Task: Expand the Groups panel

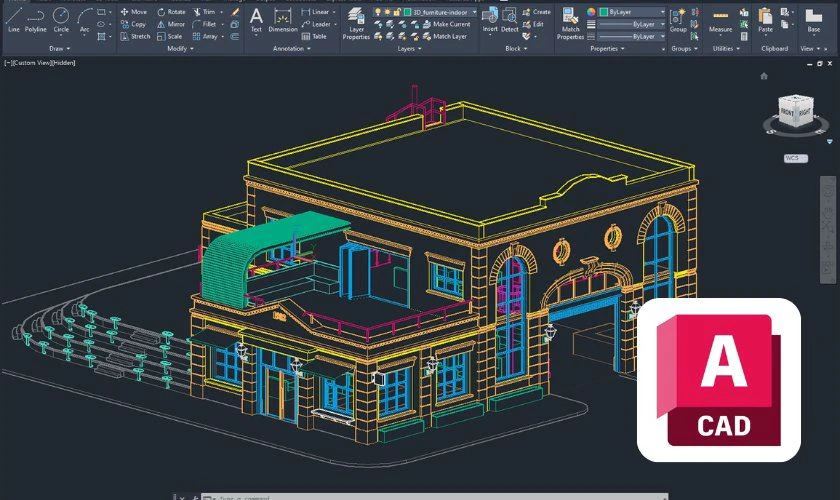Action: coord(685,49)
